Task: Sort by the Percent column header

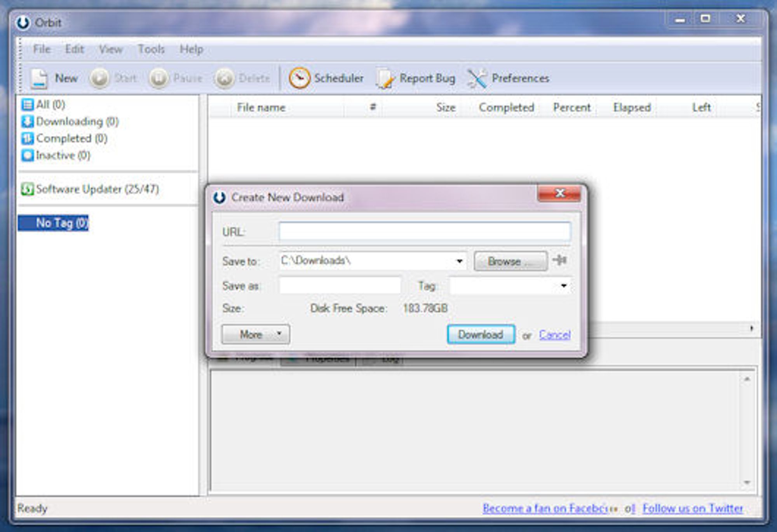Action: click(572, 108)
